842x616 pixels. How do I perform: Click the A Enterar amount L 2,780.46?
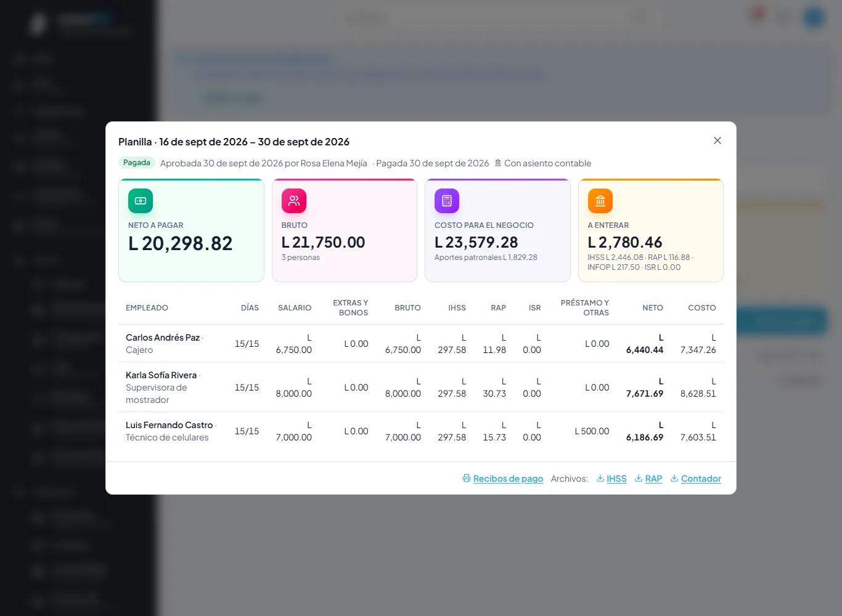click(x=625, y=243)
